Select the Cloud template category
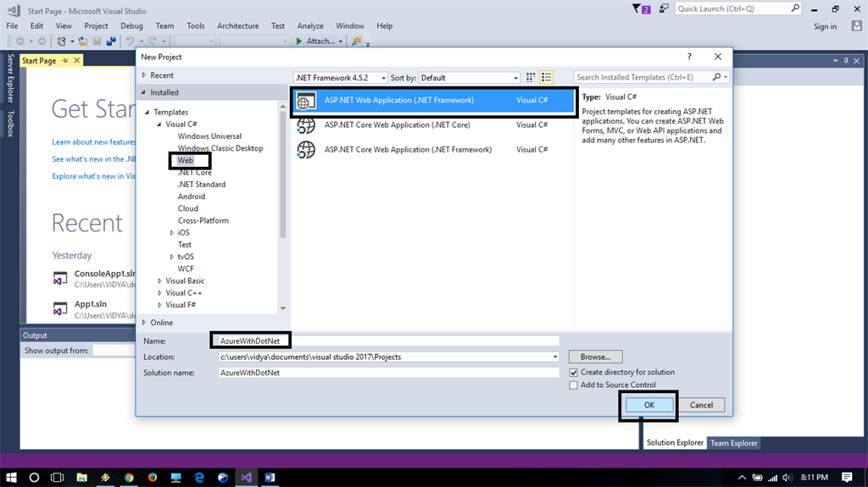868x487 pixels. pyautogui.click(x=188, y=208)
